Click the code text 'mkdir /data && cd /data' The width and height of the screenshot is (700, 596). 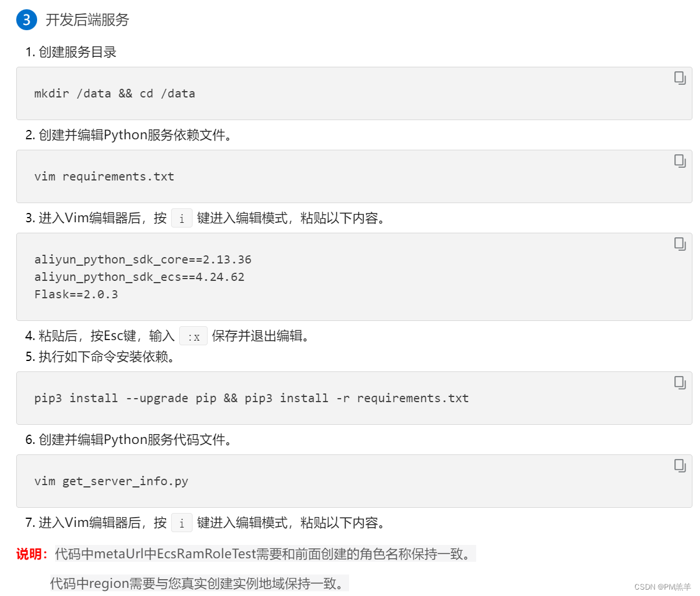click(x=115, y=93)
